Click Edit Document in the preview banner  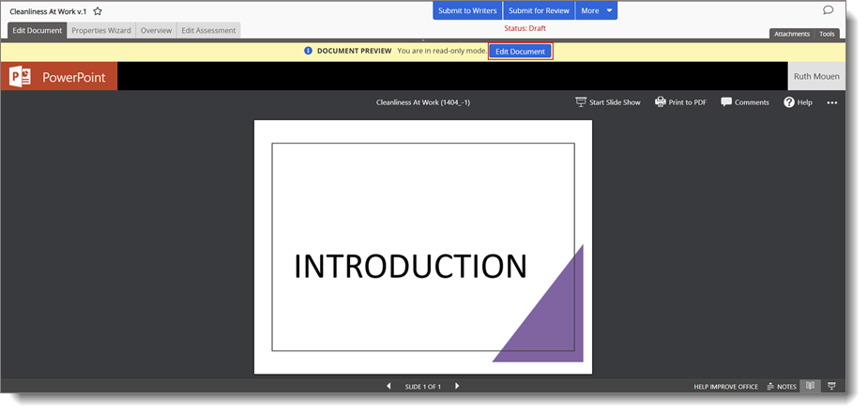click(x=520, y=52)
